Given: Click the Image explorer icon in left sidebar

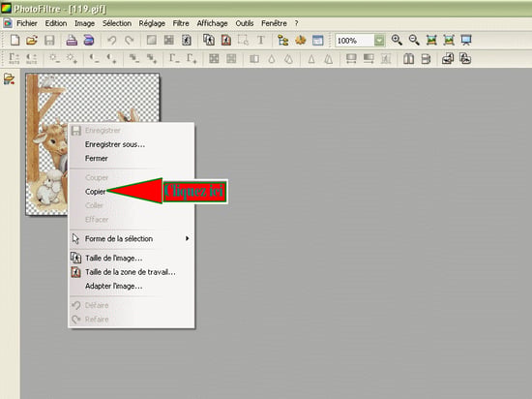Looking at the screenshot, I should coord(9,79).
